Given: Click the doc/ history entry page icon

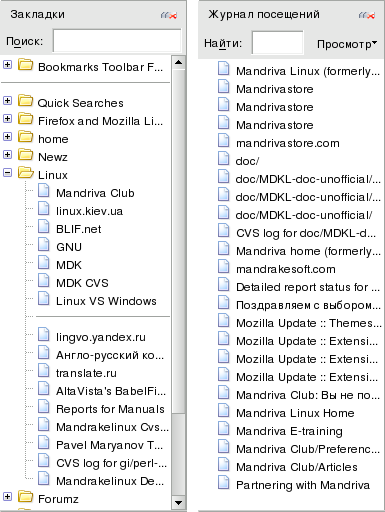Looking at the screenshot, I should [x=224, y=159].
